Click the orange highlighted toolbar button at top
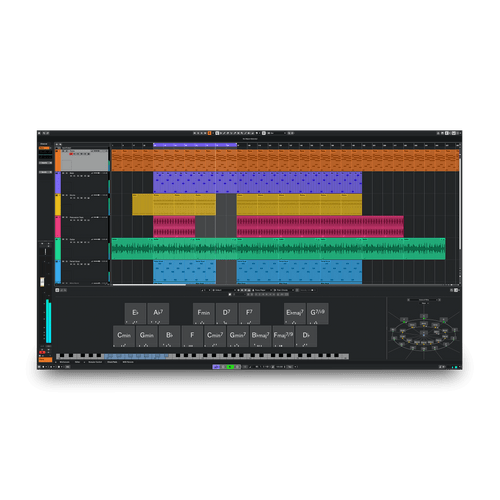500x500 pixels. tap(210, 133)
